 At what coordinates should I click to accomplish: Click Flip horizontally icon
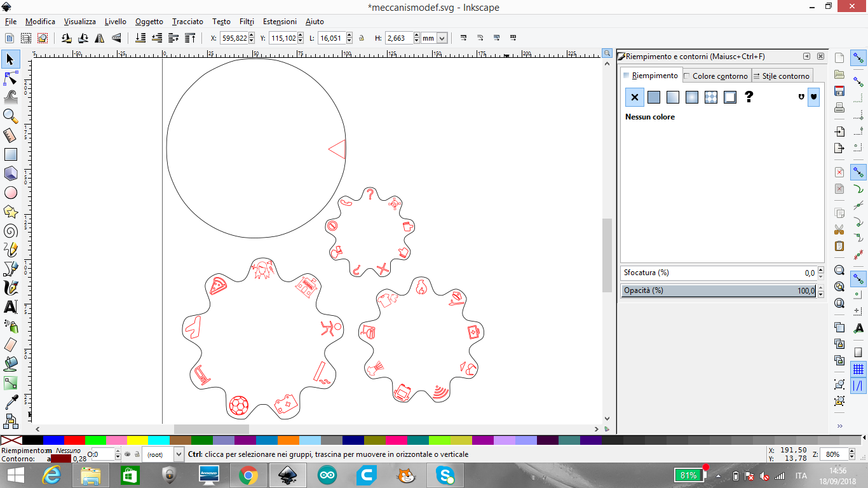click(100, 38)
